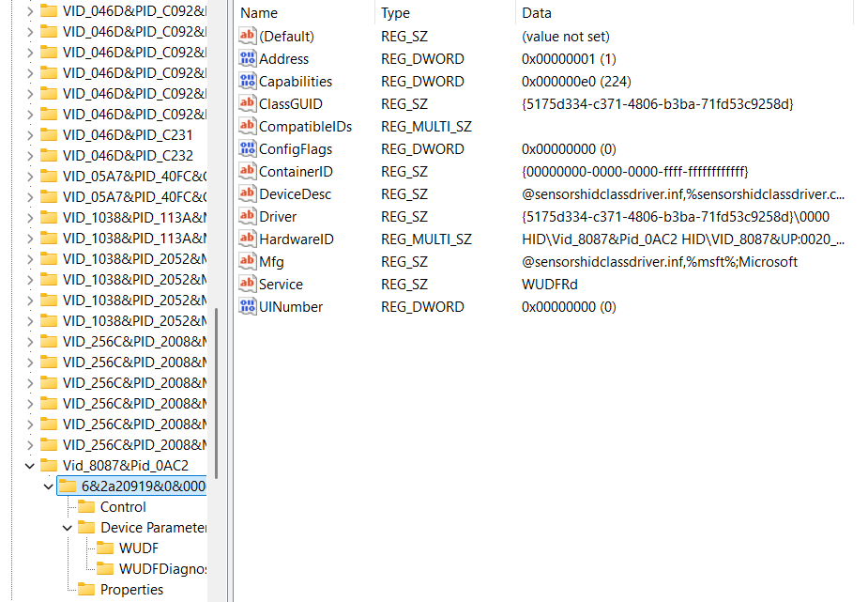This screenshot has width=868, height=602.
Task: Collapse the Vid_8087&Pid_0AC2 key
Action: pos(30,466)
